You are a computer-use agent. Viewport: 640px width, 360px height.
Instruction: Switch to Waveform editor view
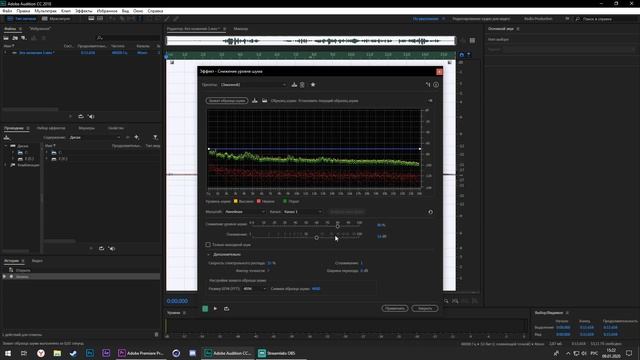(x=22, y=19)
